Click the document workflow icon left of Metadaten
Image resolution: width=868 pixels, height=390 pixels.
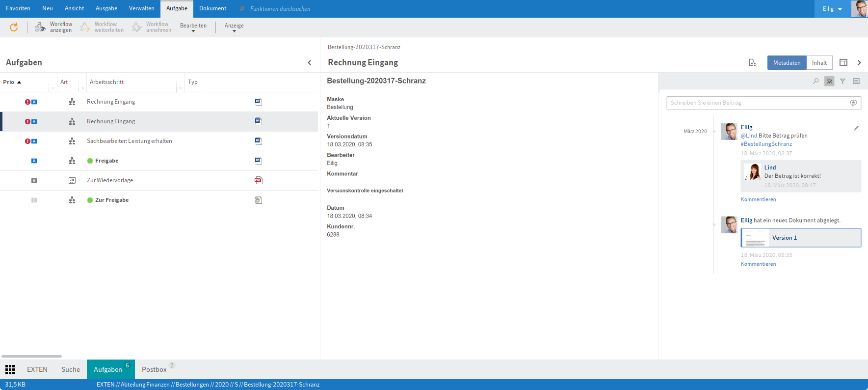point(752,62)
